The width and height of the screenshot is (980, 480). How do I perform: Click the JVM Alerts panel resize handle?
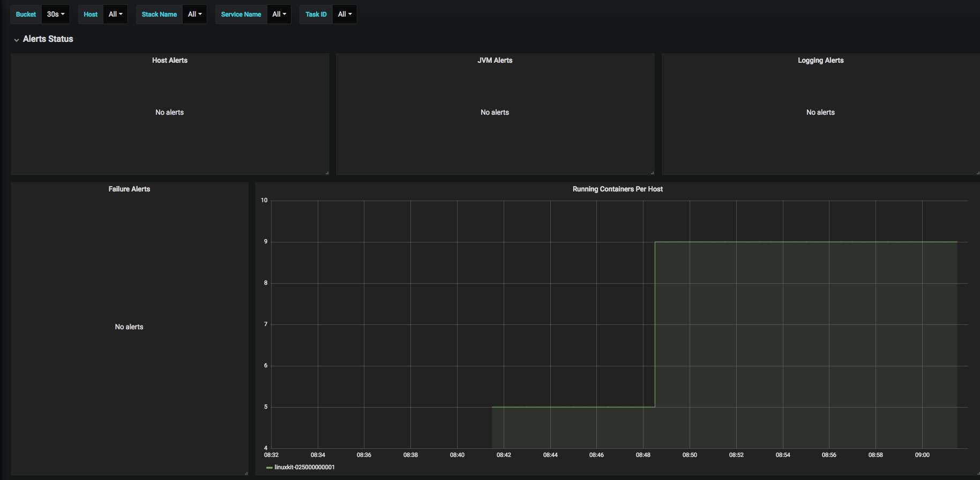click(652, 173)
